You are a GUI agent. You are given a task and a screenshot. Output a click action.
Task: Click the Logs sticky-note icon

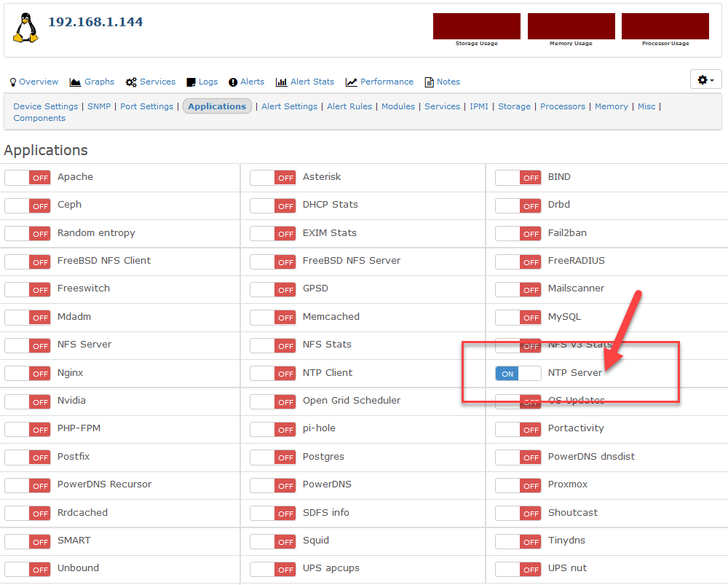191,82
